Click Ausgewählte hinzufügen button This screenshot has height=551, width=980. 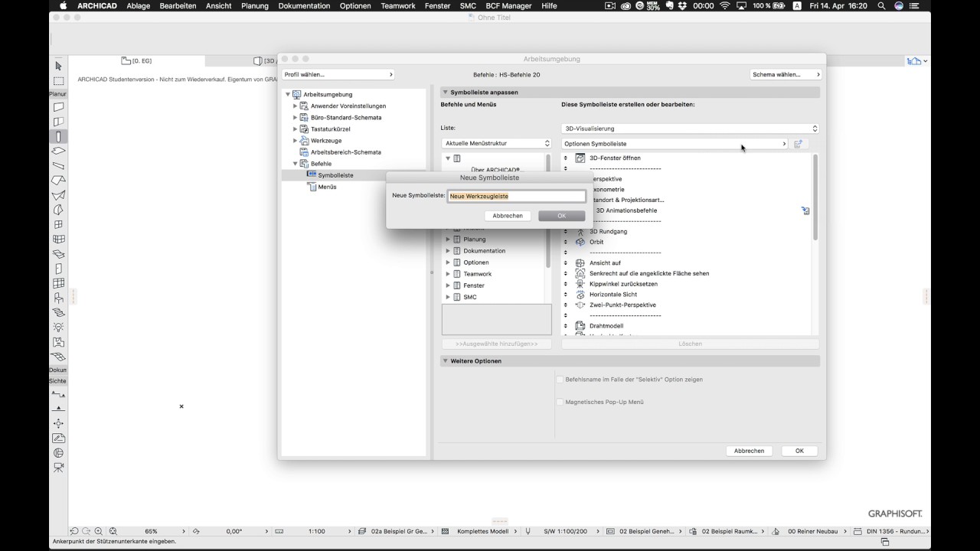tap(496, 344)
